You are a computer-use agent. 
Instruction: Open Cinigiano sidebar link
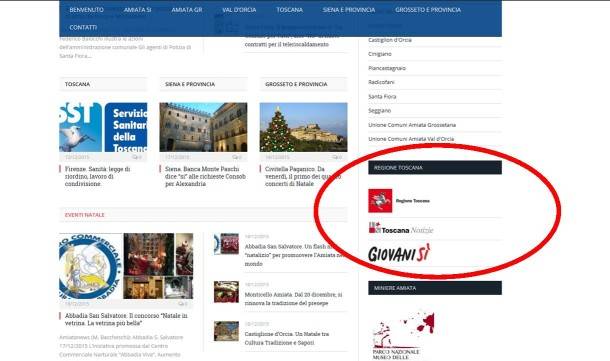(380, 54)
